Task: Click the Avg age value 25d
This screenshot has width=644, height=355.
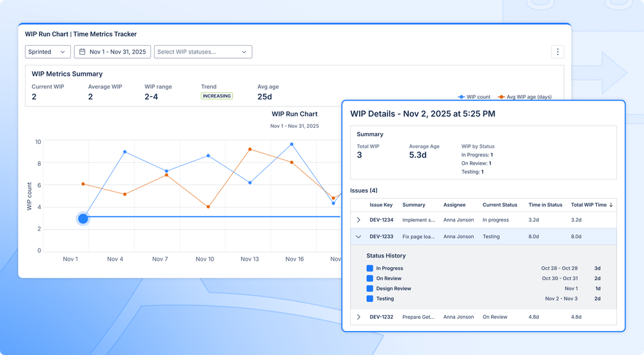Action: point(264,97)
